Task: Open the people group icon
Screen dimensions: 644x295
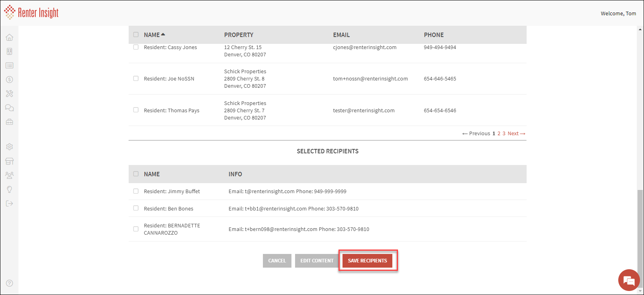Action: tap(10, 175)
